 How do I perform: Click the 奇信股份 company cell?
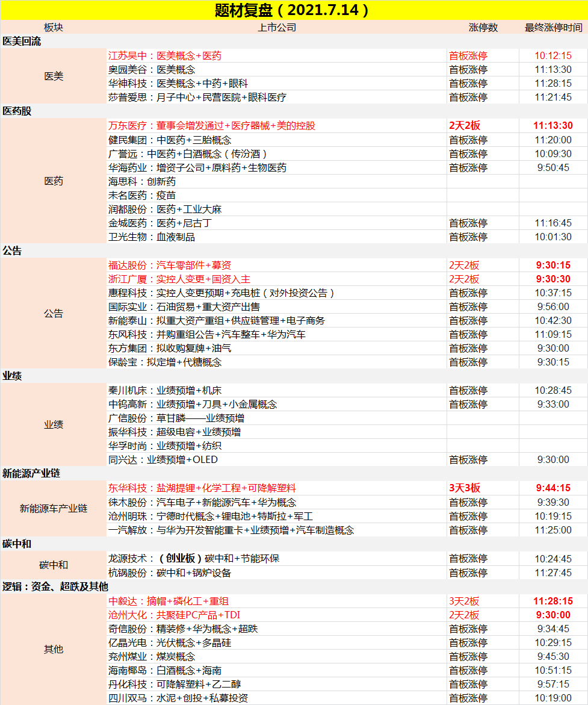pyautogui.click(x=276, y=629)
